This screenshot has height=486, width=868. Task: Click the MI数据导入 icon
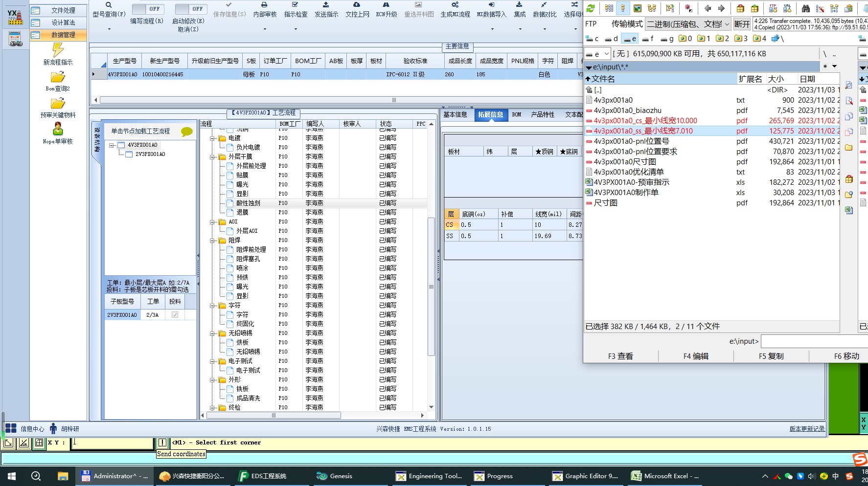point(491,5)
